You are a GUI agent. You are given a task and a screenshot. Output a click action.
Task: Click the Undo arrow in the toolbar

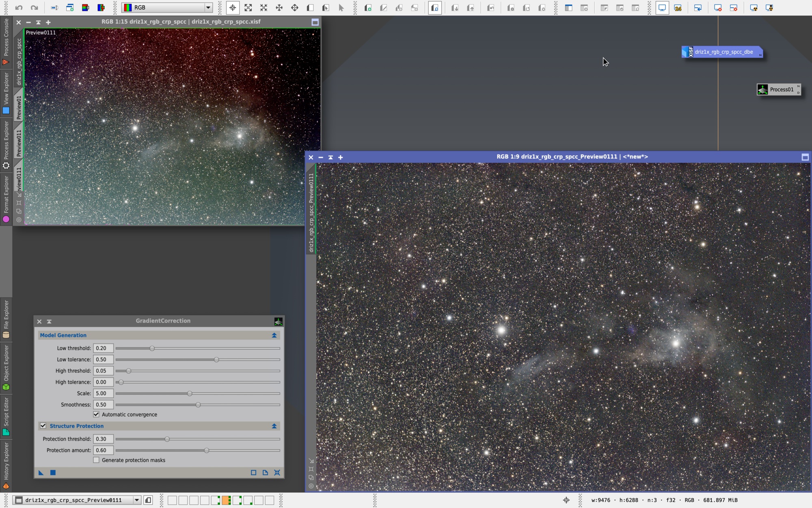(19, 7)
